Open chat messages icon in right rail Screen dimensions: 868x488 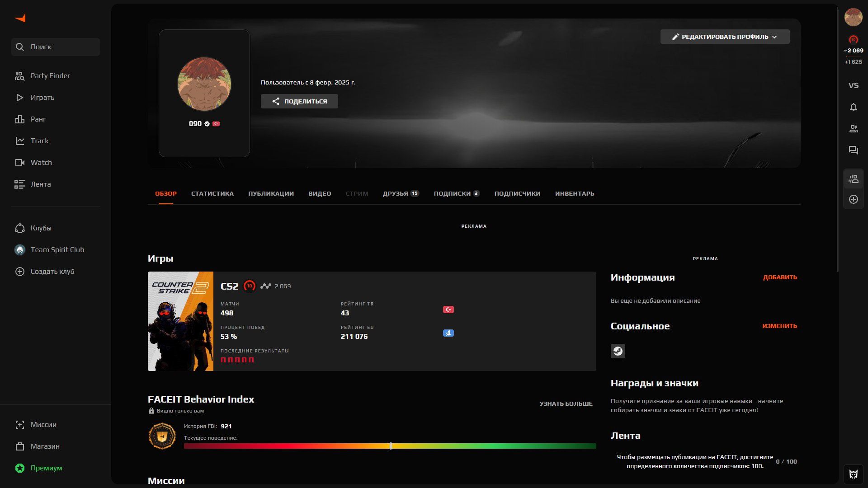click(853, 150)
